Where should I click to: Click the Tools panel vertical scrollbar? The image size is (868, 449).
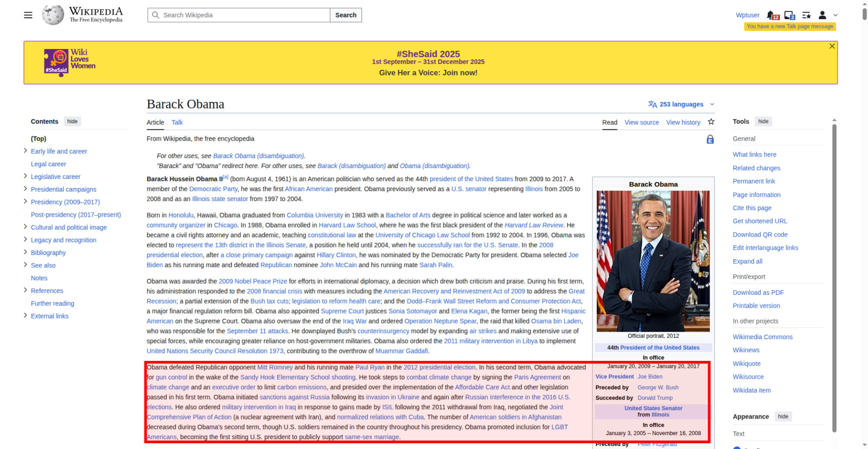click(834, 278)
